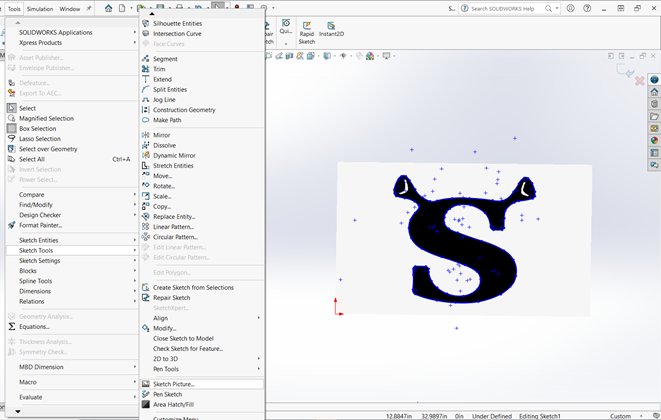661x420 pixels.
Task: Open the Spline Tools submenu
Action: (72, 281)
